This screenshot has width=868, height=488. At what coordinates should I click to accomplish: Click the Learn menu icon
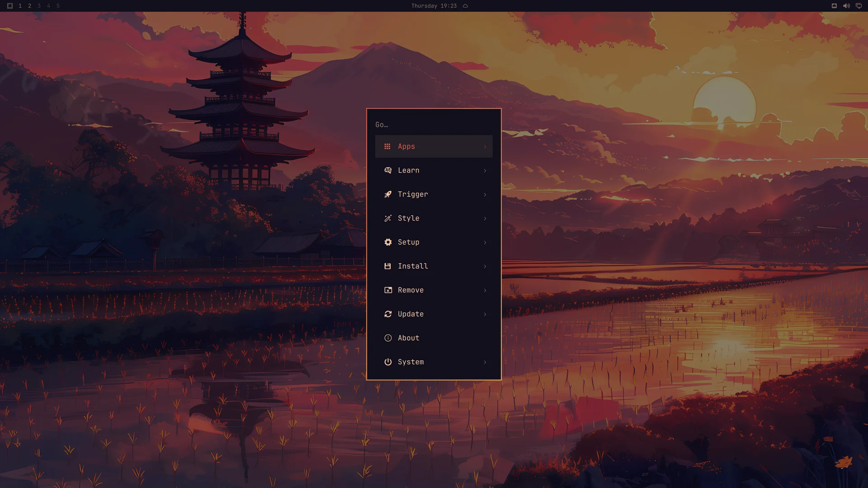[388, 170]
